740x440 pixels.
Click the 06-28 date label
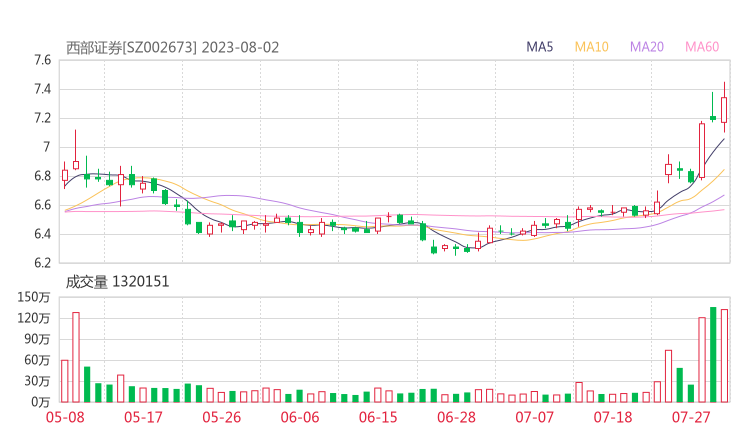[x=456, y=417]
